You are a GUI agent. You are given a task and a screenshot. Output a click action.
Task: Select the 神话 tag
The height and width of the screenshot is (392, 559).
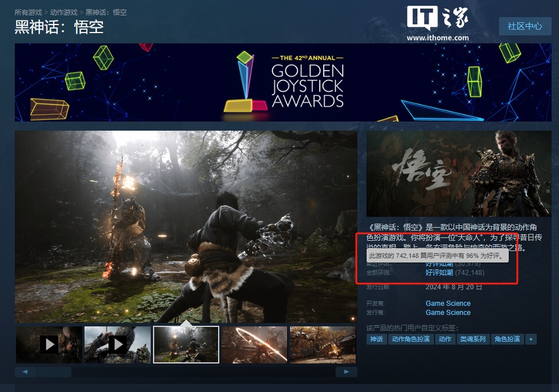376,339
